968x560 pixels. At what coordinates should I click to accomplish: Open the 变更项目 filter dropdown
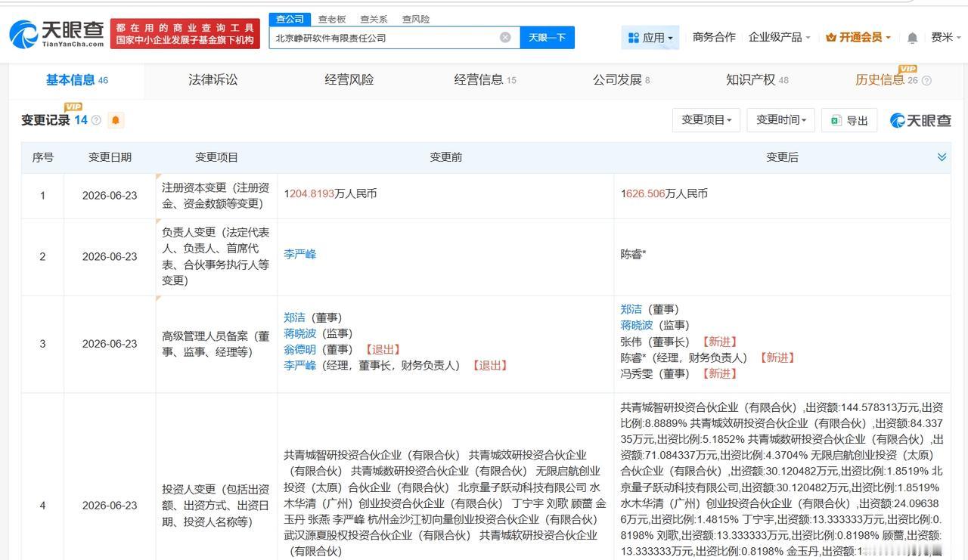[706, 120]
